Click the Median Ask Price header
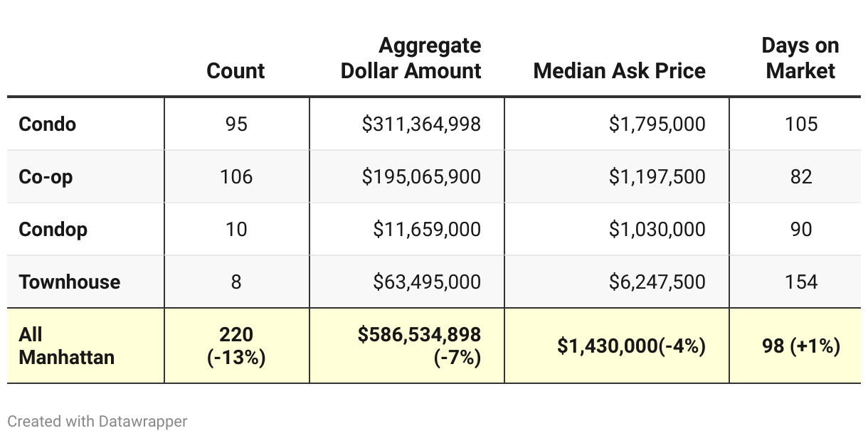The image size is (868, 438). (x=619, y=70)
